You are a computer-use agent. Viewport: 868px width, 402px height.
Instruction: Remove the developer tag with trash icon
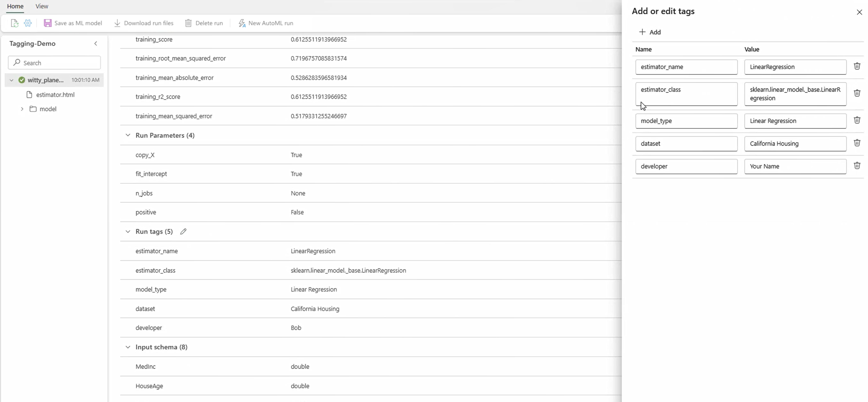point(857,166)
